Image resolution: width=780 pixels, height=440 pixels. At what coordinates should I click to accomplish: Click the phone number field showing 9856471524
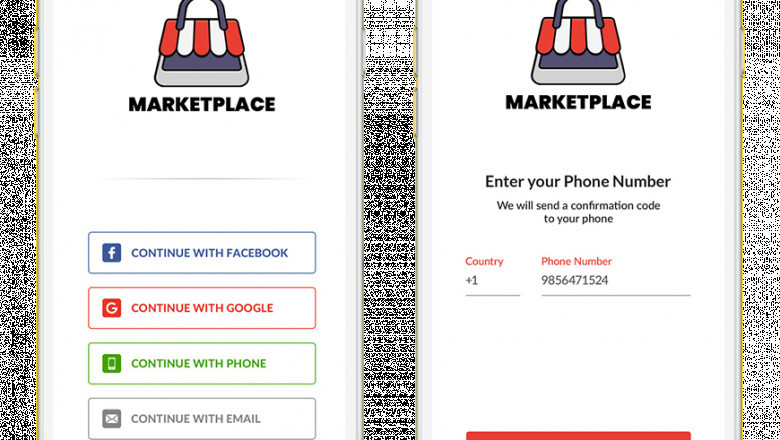615,281
